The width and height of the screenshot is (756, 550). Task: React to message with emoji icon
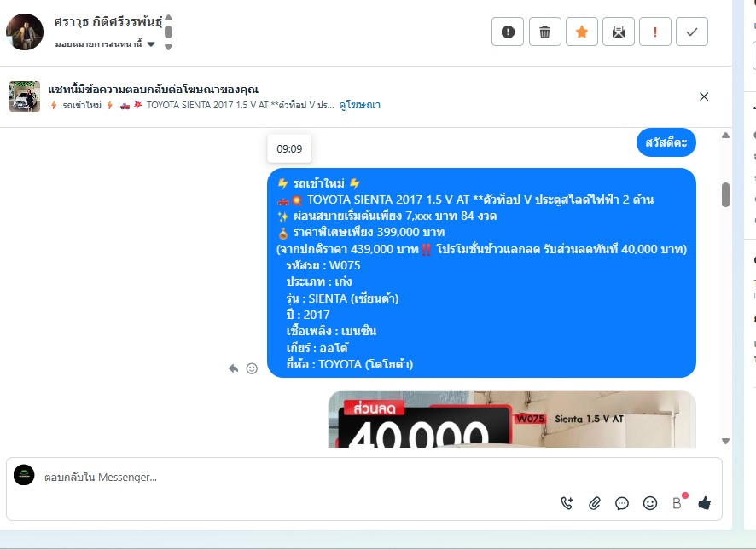click(x=252, y=368)
